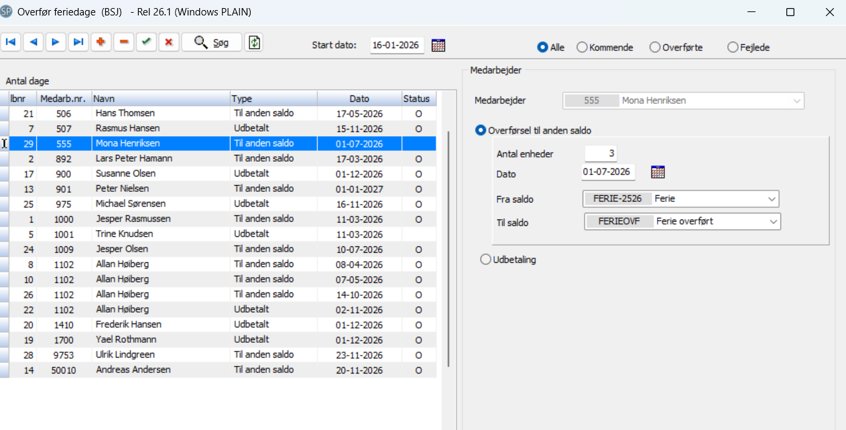Sort by the Status column header

[419, 99]
